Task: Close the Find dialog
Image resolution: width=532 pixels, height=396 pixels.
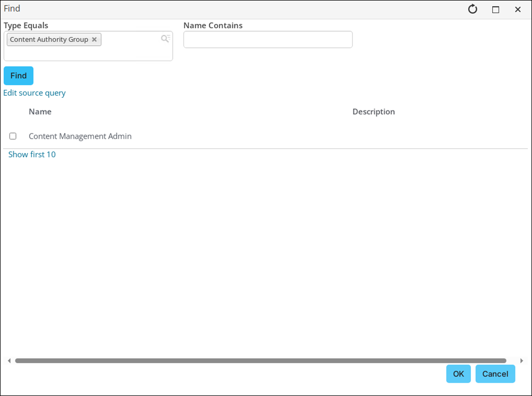Action: pos(518,10)
